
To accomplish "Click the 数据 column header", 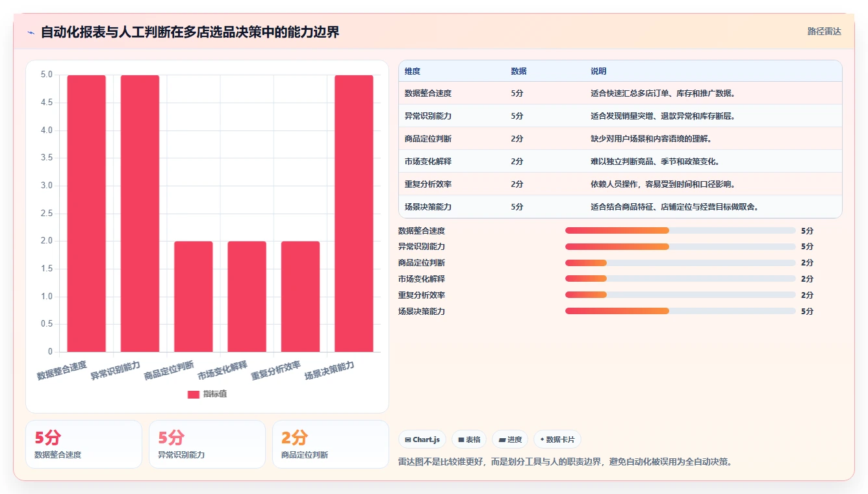I will pyautogui.click(x=518, y=71).
